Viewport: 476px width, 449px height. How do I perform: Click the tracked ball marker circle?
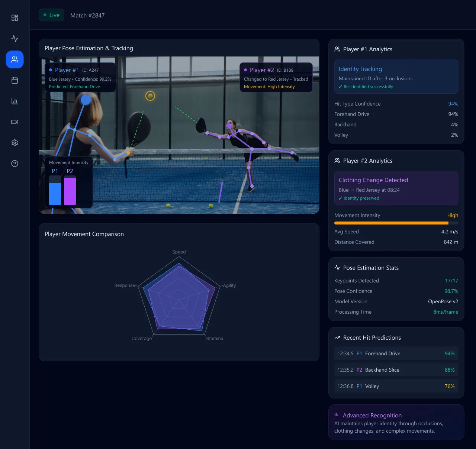click(x=150, y=96)
